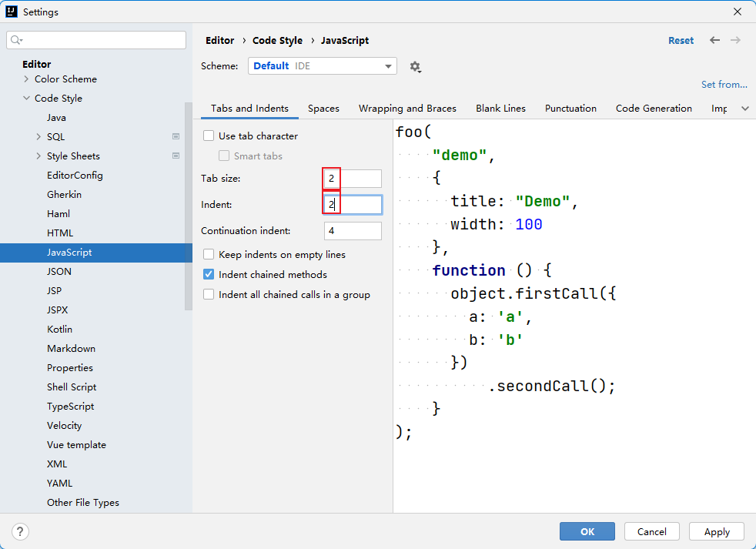Viewport: 756px width, 549px height.
Task: Click the help question mark icon
Action: [20, 531]
